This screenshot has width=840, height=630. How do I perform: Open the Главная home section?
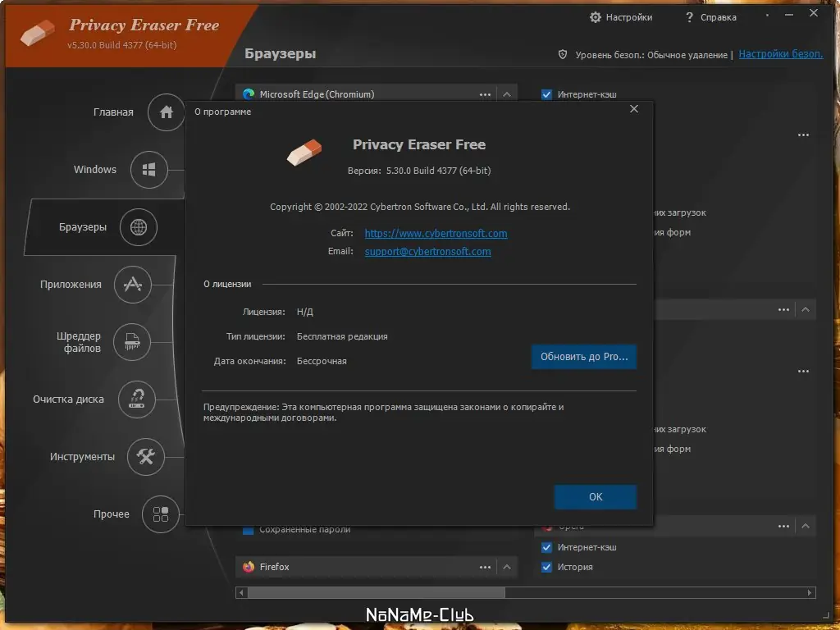[165, 112]
